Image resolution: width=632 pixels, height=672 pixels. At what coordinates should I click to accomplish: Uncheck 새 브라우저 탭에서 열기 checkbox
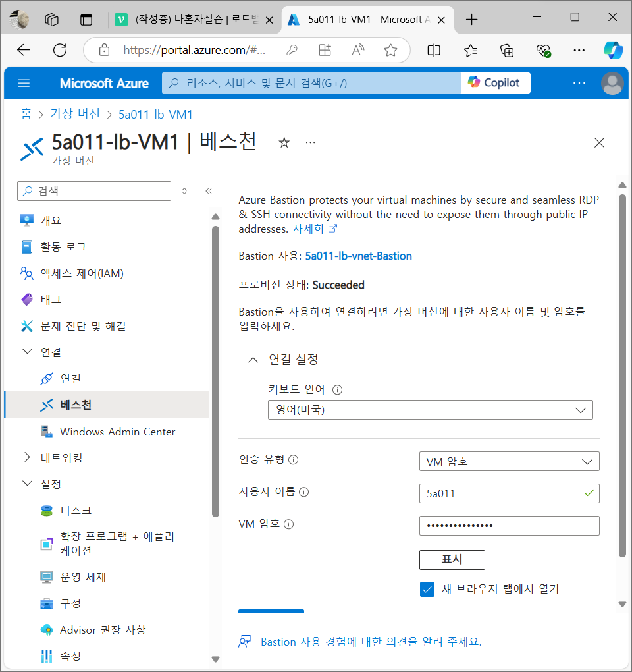click(x=427, y=589)
